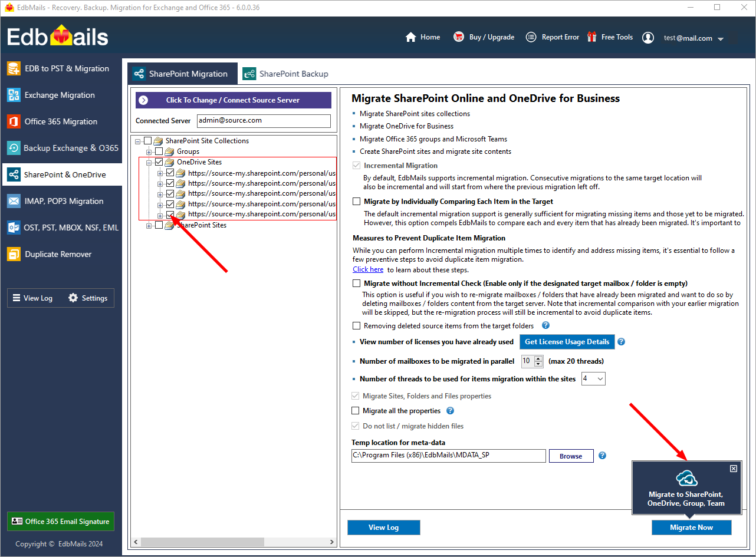Close the Migrate to SharePoint popup
This screenshot has height=557, width=756.
pos(734,469)
